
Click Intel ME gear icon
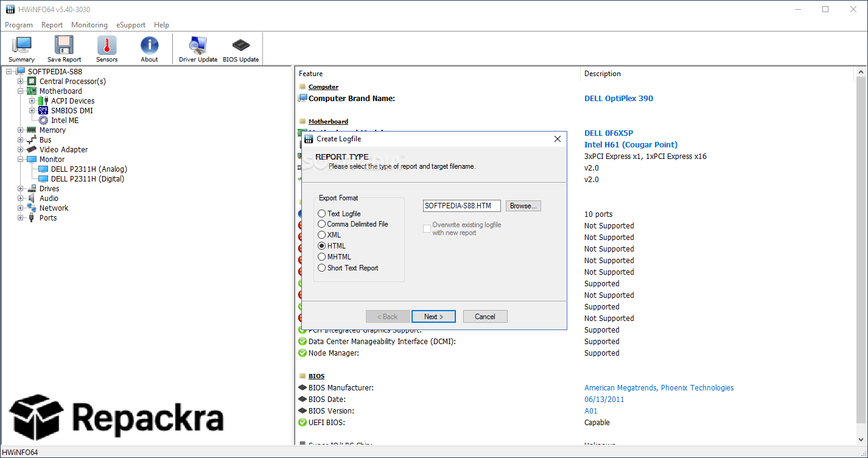[x=43, y=121]
